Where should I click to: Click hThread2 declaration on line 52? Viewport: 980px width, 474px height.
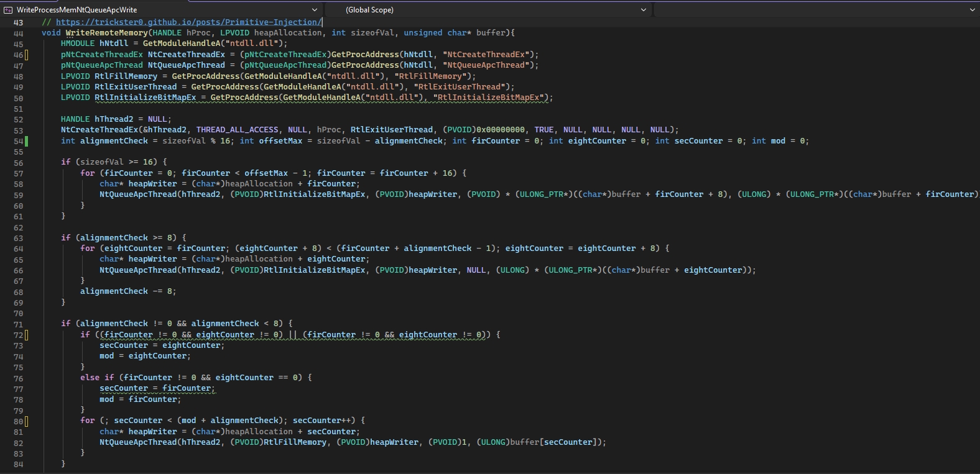coord(114,119)
